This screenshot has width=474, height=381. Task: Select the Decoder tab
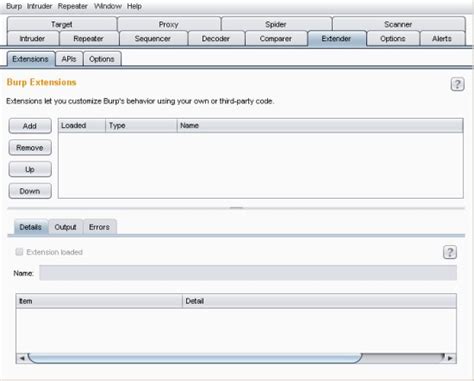coord(216,39)
